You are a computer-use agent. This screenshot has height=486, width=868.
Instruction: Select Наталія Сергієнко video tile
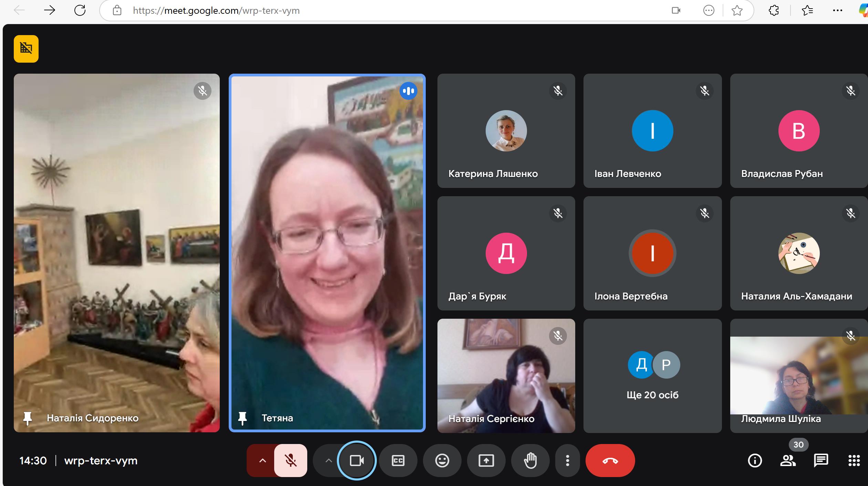coord(506,376)
